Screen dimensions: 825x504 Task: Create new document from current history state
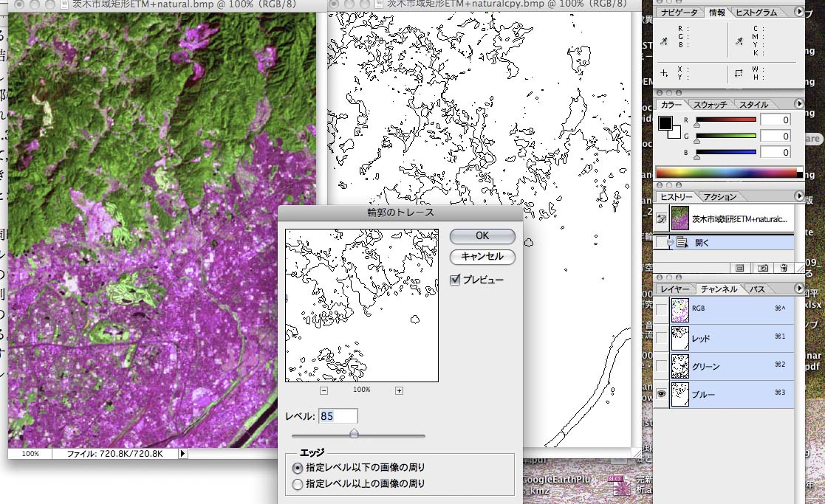coord(739,268)
